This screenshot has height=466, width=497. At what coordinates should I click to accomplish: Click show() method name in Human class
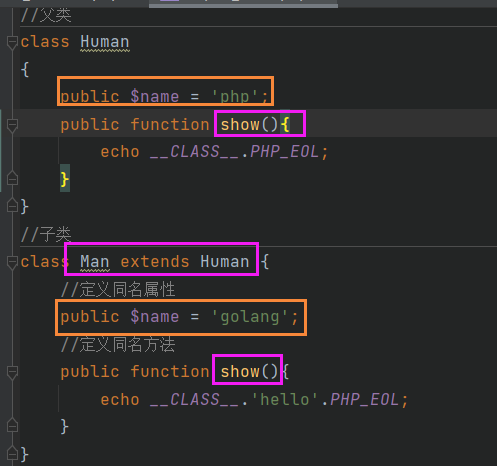pos(240,125)
